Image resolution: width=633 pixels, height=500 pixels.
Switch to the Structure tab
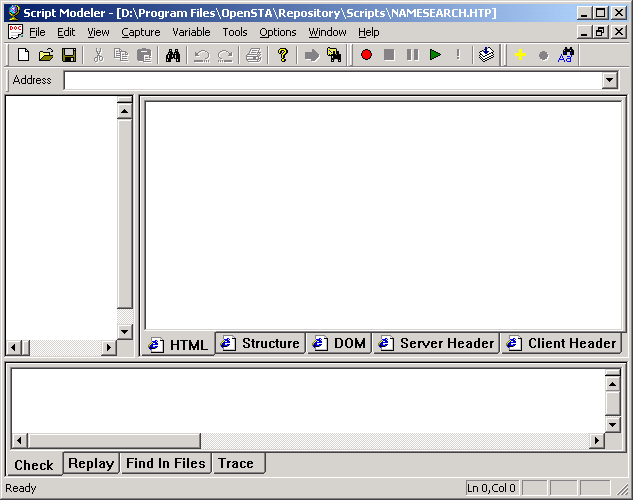point(260,343)
